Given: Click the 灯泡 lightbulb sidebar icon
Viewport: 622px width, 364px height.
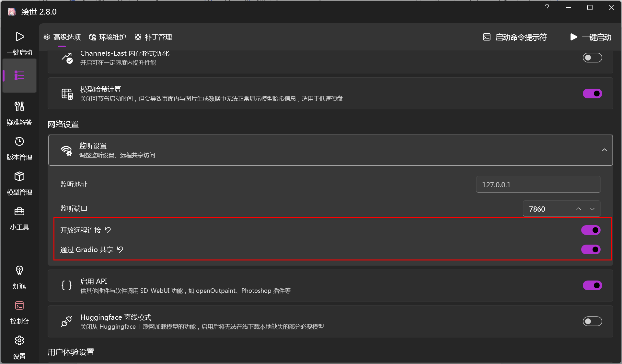Looking at the screenshot, I should (19, 270).
